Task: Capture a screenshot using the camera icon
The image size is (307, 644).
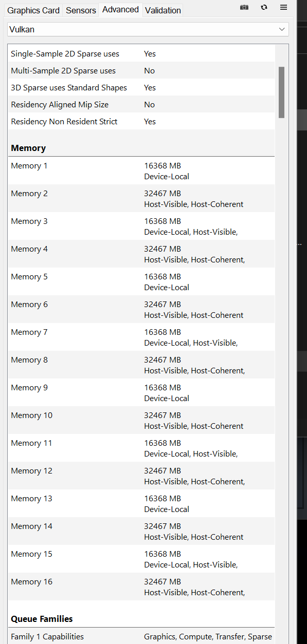Action: tap(244, 7)
